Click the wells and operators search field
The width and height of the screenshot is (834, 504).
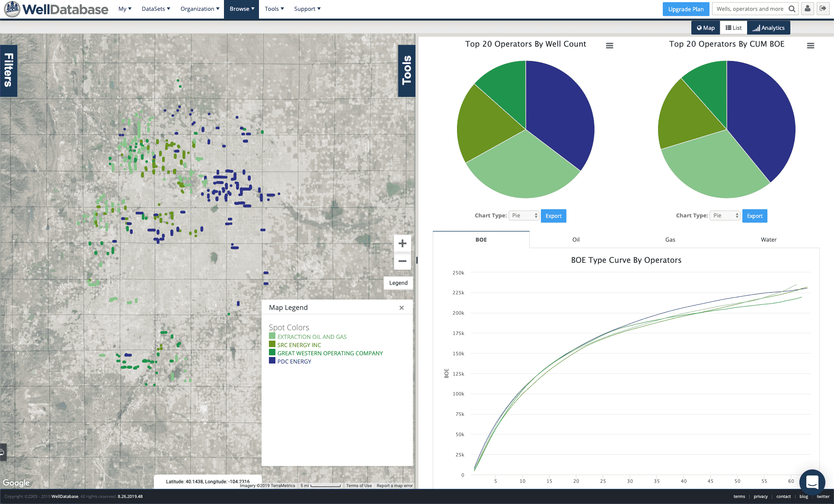pyautogui.click(x=750, y=9)
